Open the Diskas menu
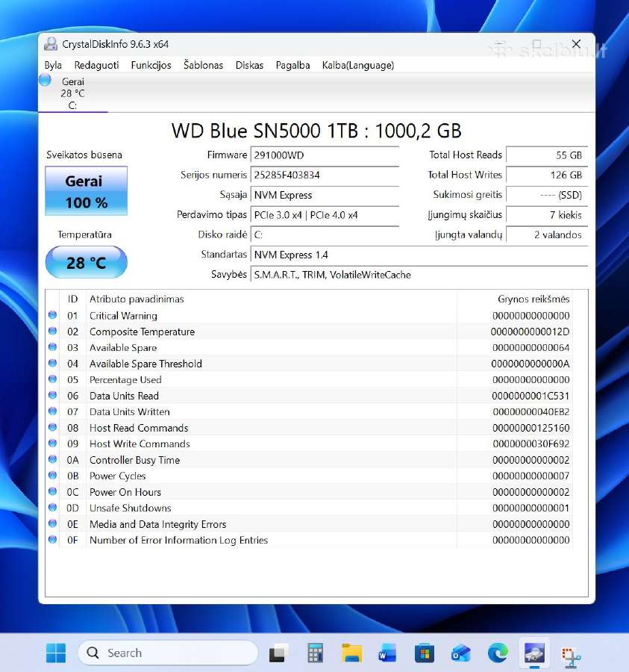The width and height of the screenshot is (629, 672). (x=249, y=65)
